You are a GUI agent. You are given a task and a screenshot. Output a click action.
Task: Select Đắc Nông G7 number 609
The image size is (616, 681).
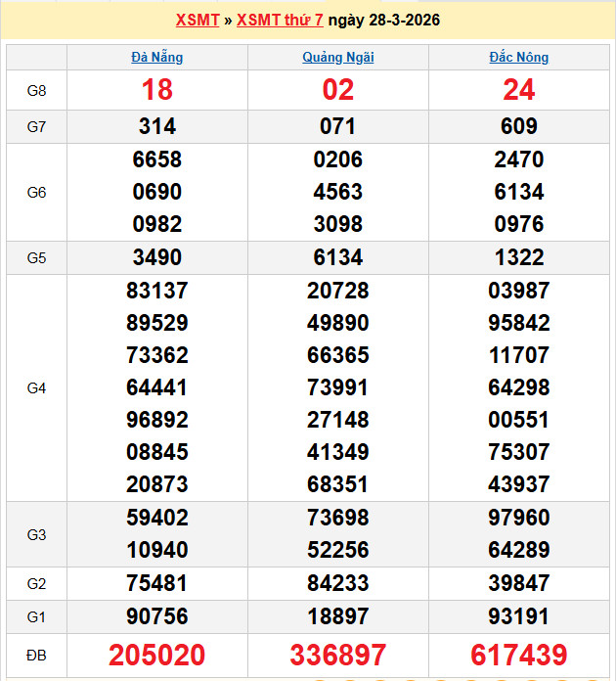518,126
